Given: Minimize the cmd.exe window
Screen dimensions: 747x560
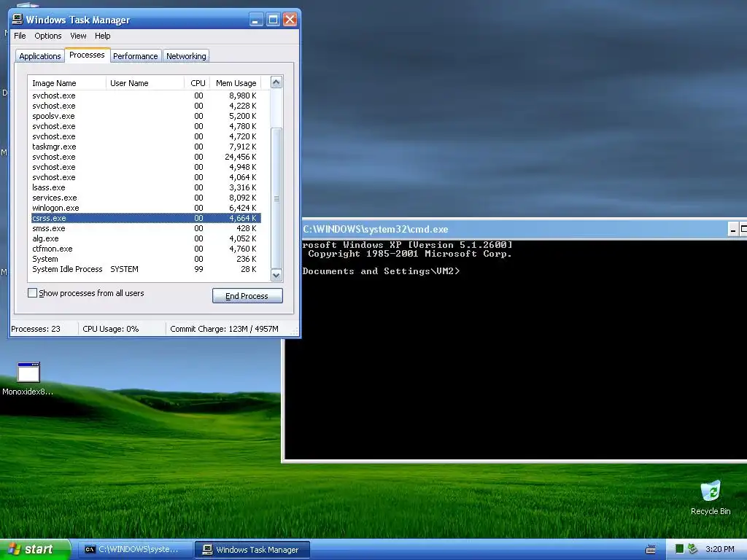Looking at the screenshot, I should coord(732,230).
